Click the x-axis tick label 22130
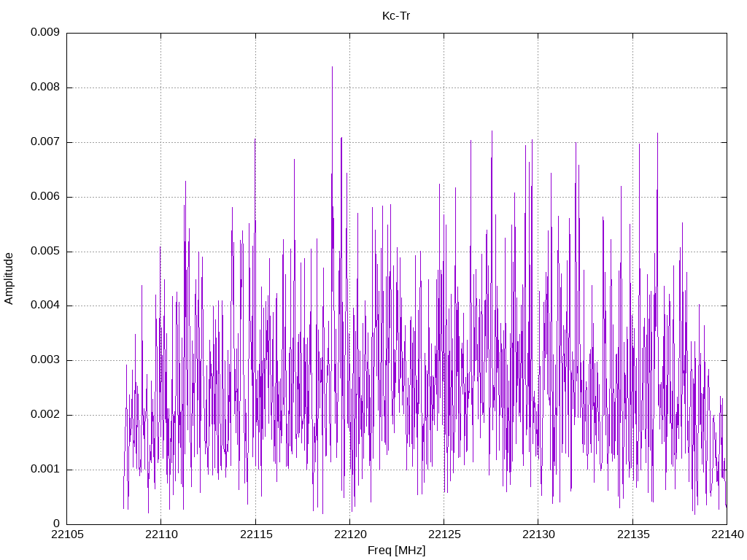 [x=538, y=534]
